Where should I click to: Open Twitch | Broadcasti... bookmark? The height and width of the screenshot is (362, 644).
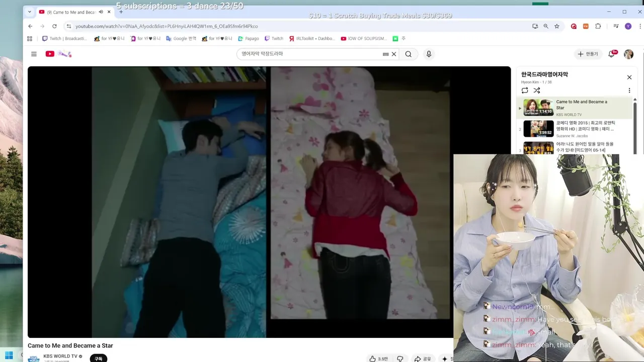[x=64, y=39]
